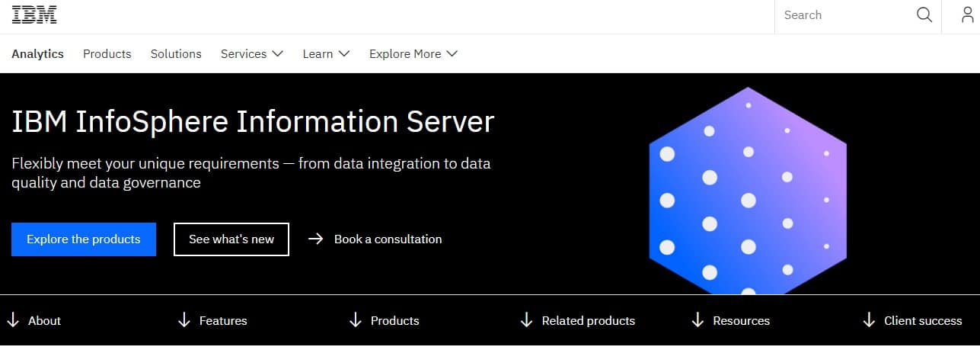Jump to the Resources section
The height and width of the screenshot is (350, 980).
coord(742,321)
